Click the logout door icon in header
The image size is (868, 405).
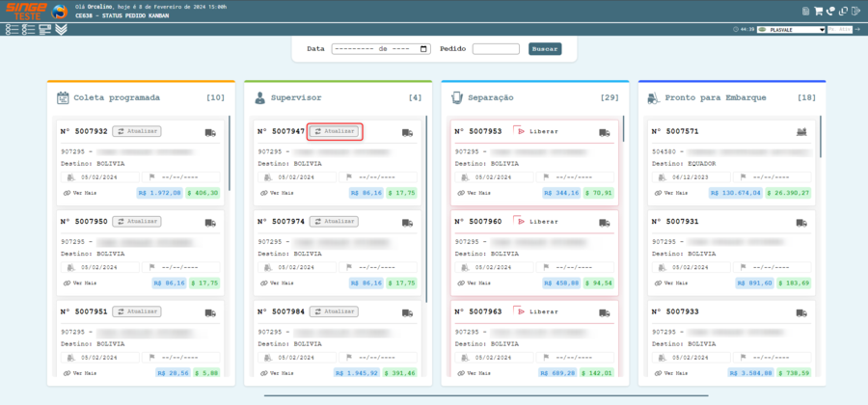click(855, 12)
